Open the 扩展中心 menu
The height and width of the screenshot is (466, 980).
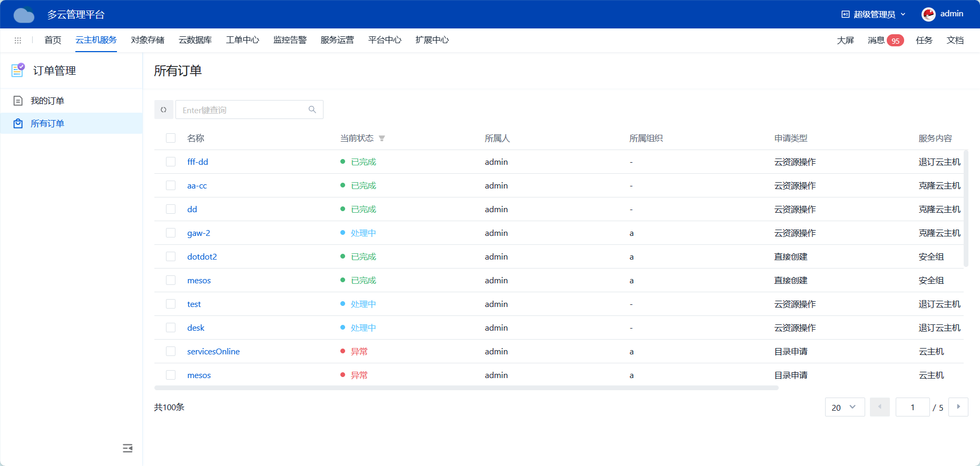432,40
